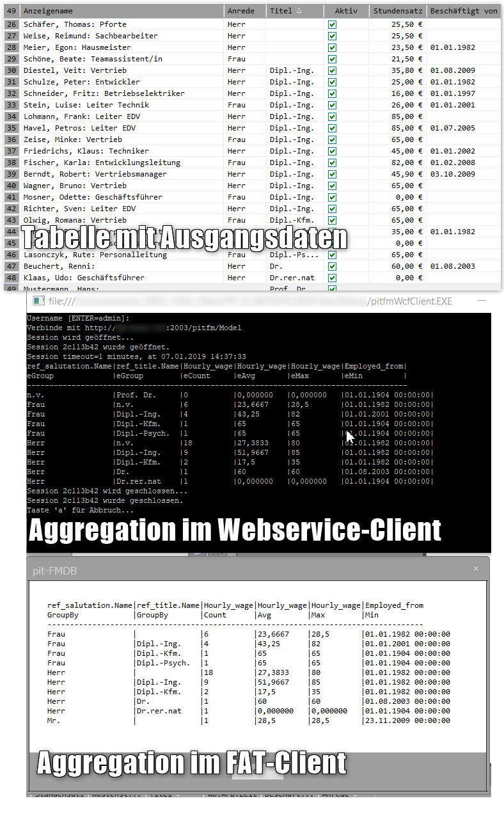Select cell 'Friedrichs, Klaus: Techniker'

click(122, 151)
